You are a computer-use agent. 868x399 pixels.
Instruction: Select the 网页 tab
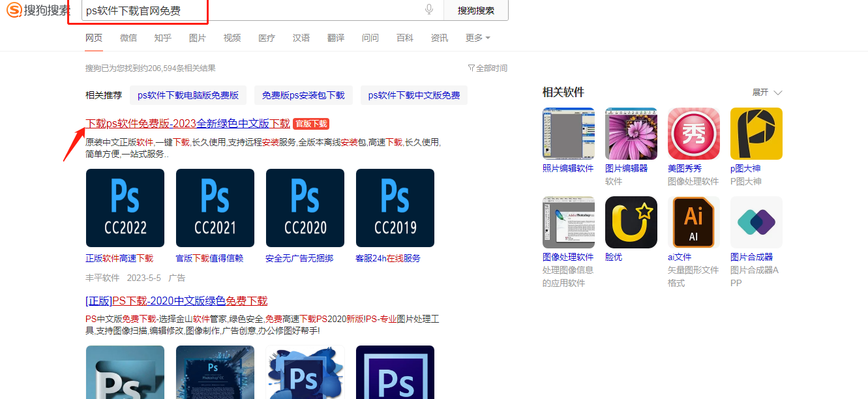click(94, 38)
